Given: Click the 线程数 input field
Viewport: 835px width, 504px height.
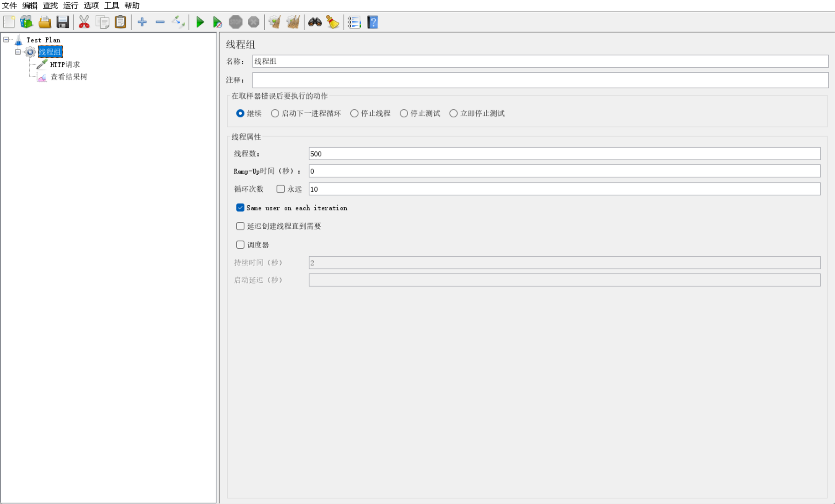Looking at the screenshot, I should click(564, 154).
